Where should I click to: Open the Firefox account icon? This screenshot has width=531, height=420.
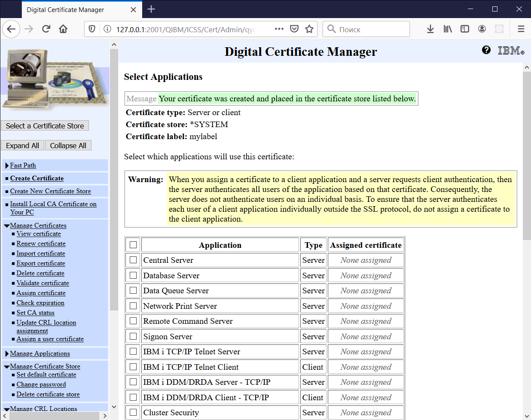point(482,29)
